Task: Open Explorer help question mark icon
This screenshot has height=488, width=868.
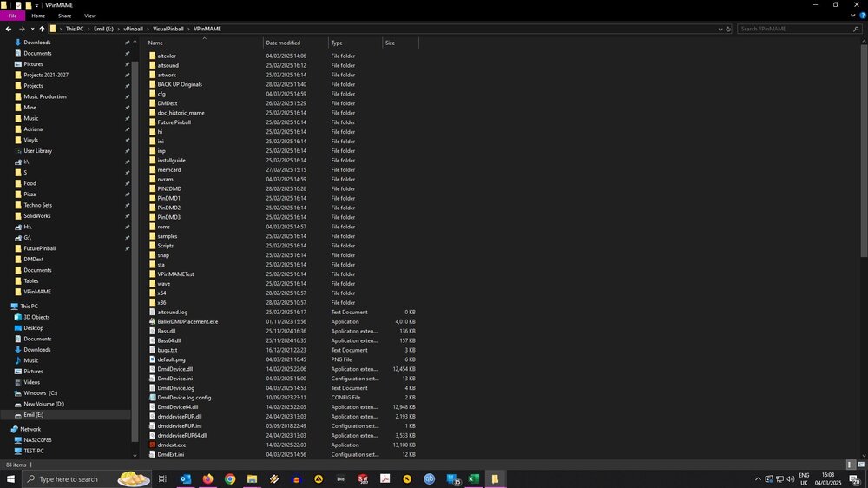Action: pos(863,16)
